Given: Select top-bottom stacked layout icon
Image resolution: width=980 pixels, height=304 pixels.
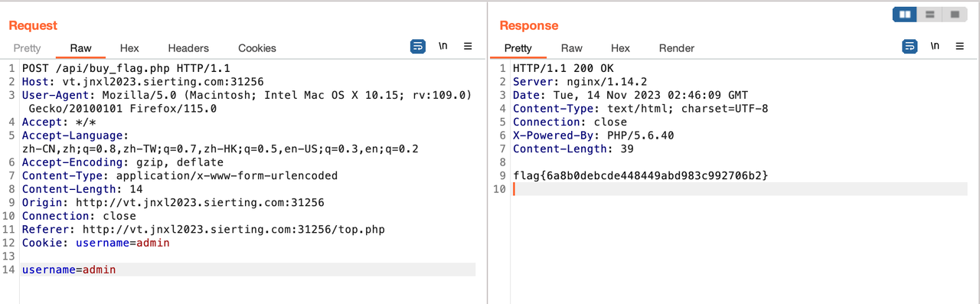Looking at the screenshot, I should click(929, 14).
